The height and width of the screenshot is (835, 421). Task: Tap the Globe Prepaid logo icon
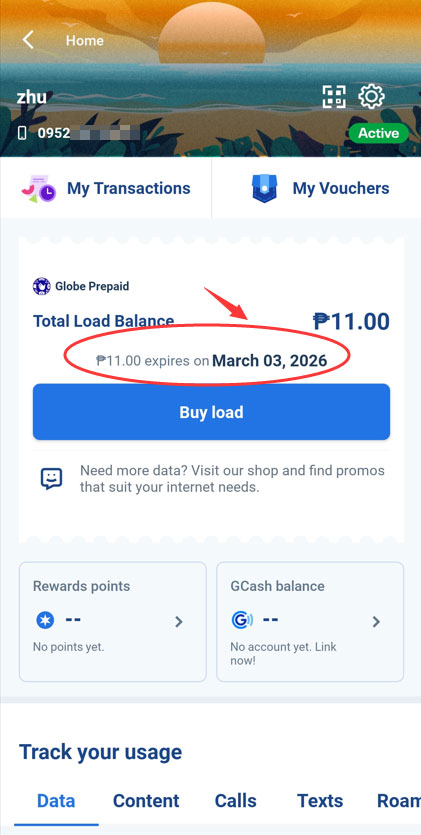tap(42, 286)
